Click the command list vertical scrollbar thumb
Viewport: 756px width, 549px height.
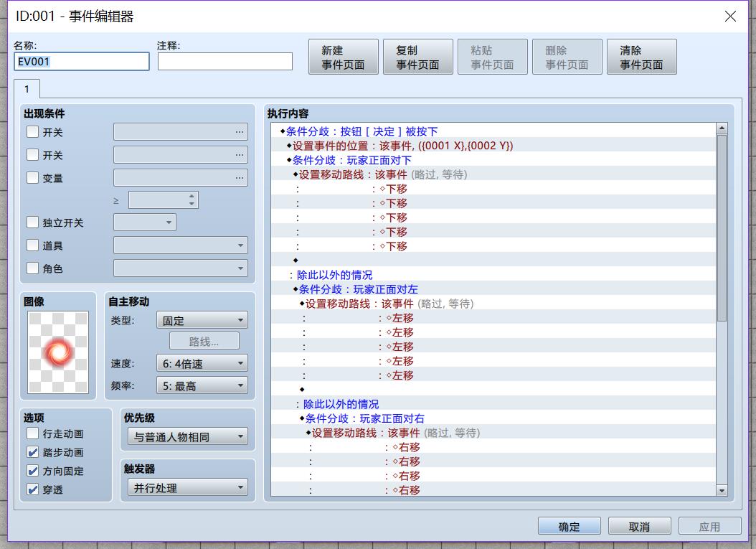[x=722, y=228]
